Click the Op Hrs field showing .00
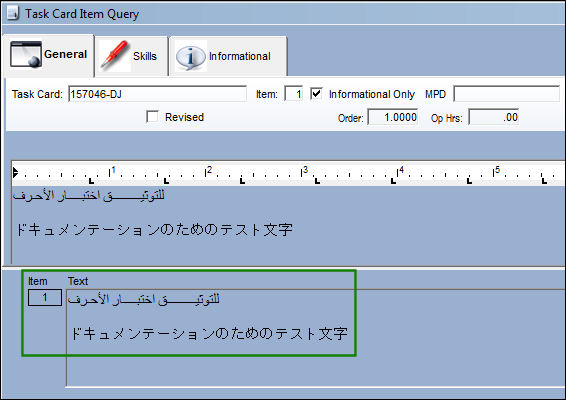Screen dimensions: 566x400 point(494,117)
